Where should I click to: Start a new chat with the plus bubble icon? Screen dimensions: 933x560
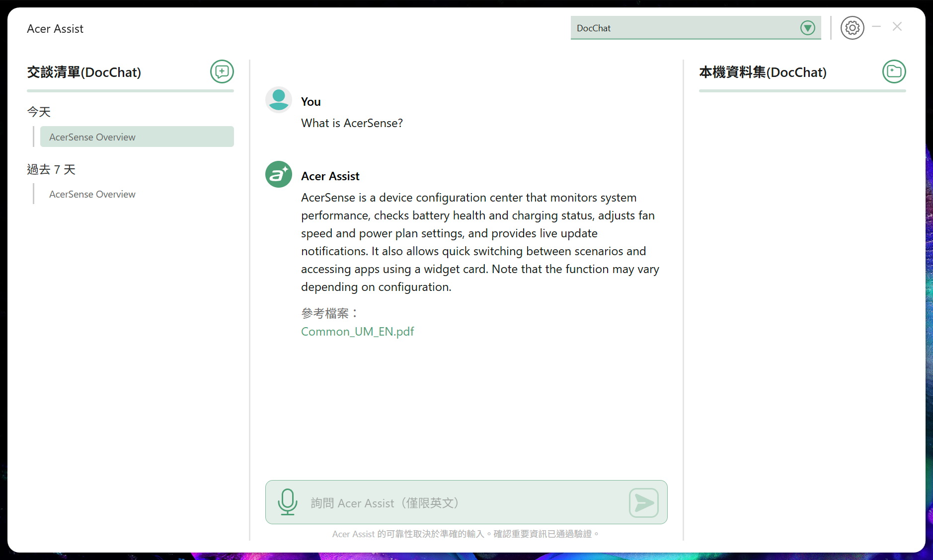(222, 71)
